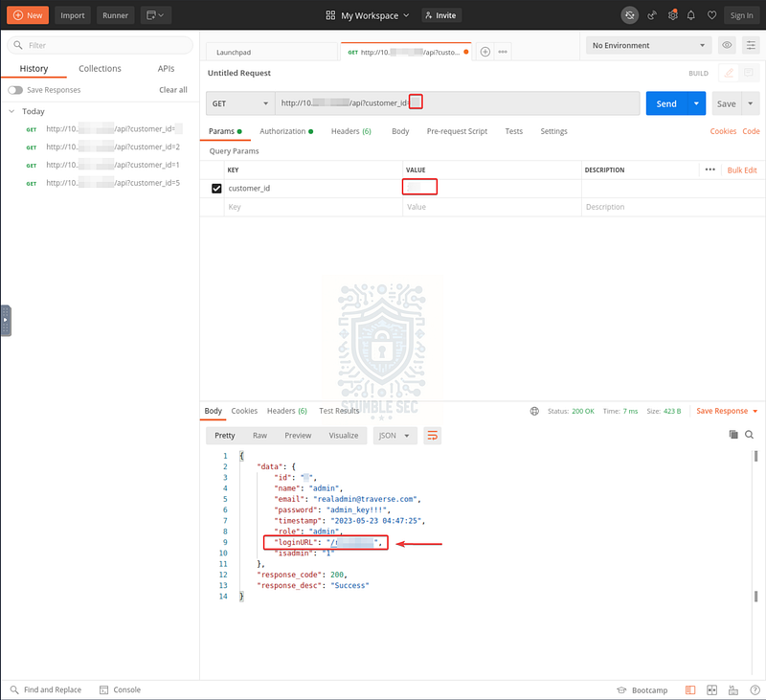
Task: Open the Pre-request Script tab
Action: 457,131
